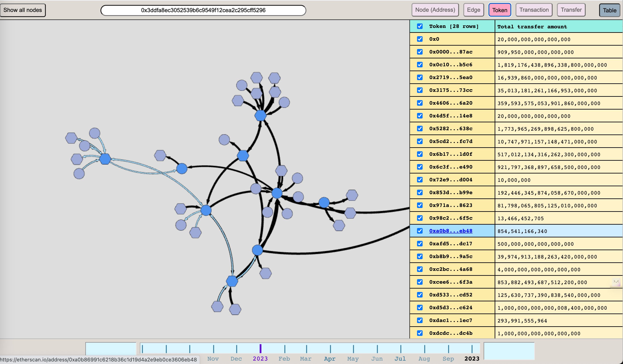Click the Show all nodes button
Screen dimensions: 623x364
click(x=23, y=10)
